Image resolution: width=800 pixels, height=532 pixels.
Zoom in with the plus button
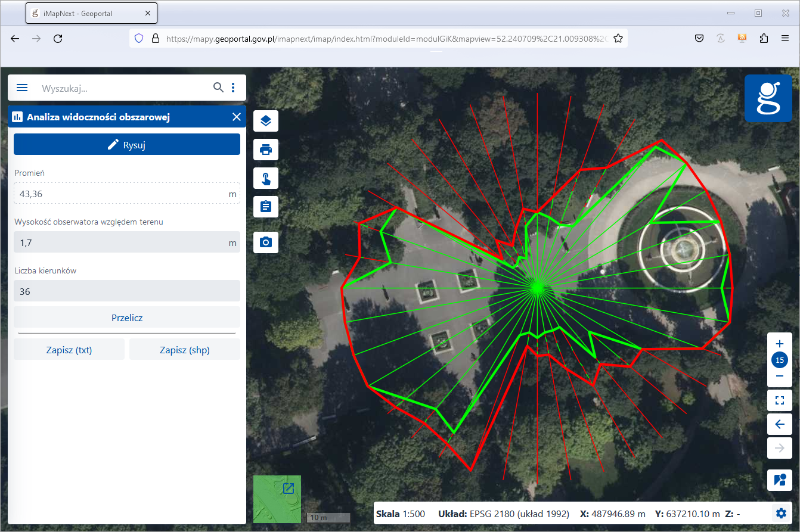pos(780,344)
